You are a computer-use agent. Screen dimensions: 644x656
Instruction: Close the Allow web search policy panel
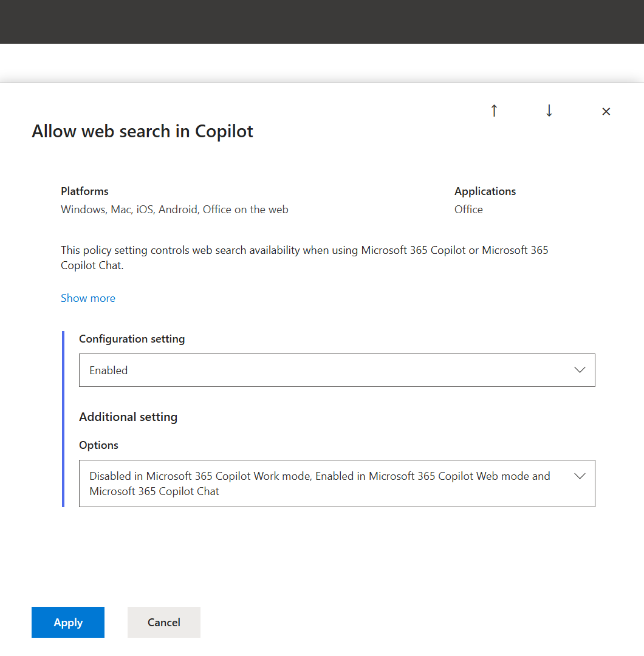point(606,111)
